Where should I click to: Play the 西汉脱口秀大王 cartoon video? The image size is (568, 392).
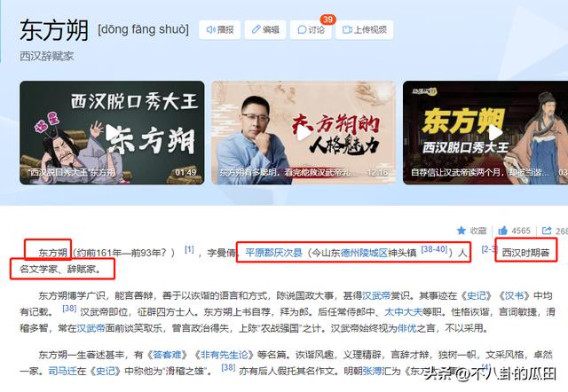112,132
